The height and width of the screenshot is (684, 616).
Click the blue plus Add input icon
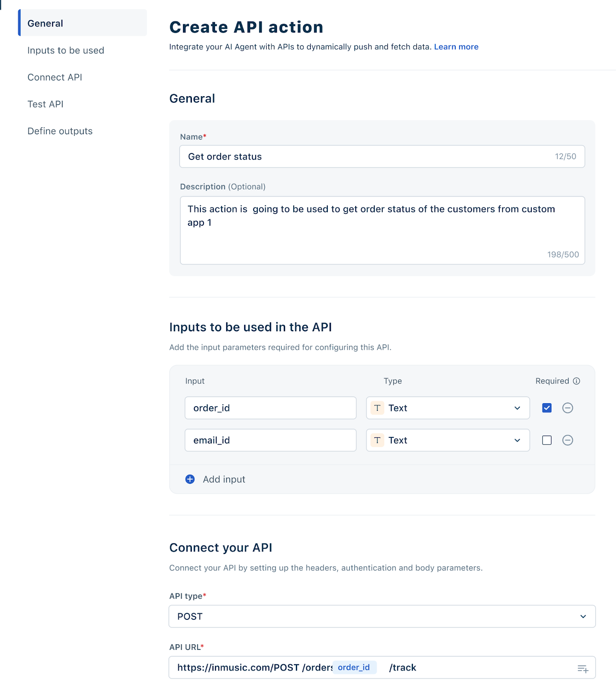(190, 479)
